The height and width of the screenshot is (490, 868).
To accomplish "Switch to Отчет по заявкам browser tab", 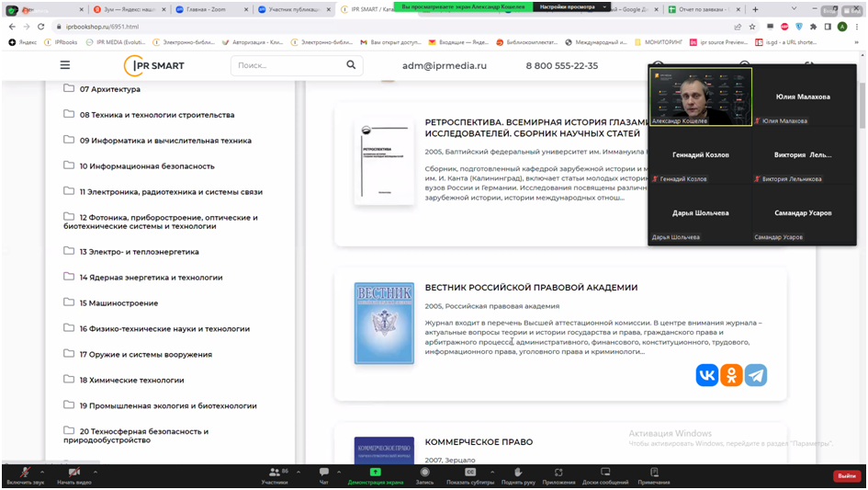I will click(x=703, y=9).
